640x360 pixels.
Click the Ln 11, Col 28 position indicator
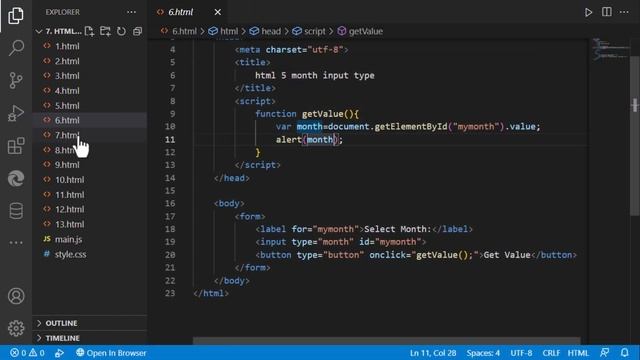click(433, 353)
